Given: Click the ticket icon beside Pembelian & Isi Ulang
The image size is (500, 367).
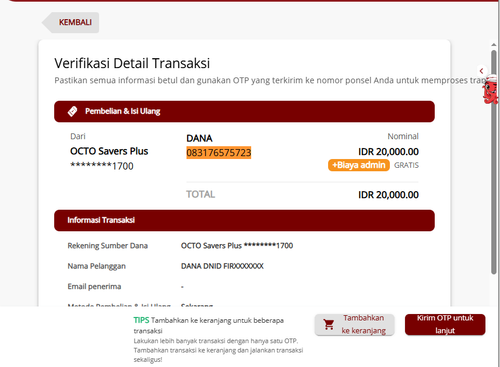Looking at the screenshot, I should click(72, 111).
